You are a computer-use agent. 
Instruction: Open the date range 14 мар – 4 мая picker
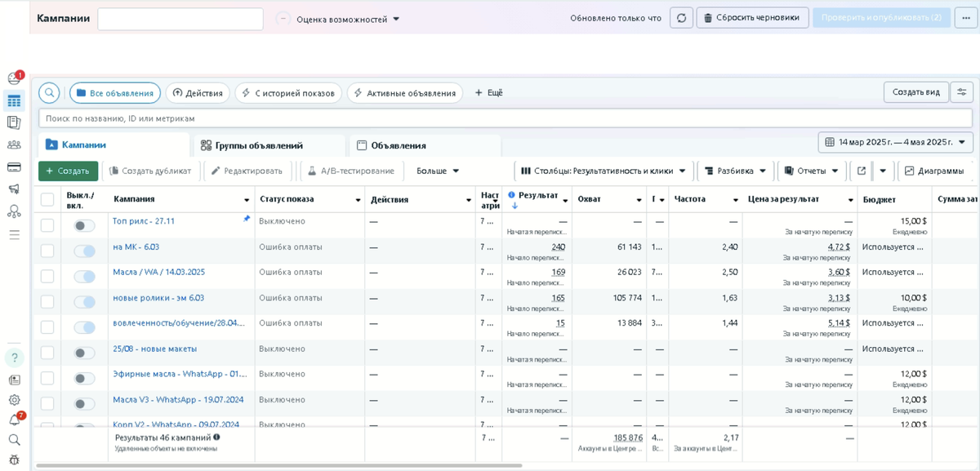pyautogui.click(x=896, y=142)
